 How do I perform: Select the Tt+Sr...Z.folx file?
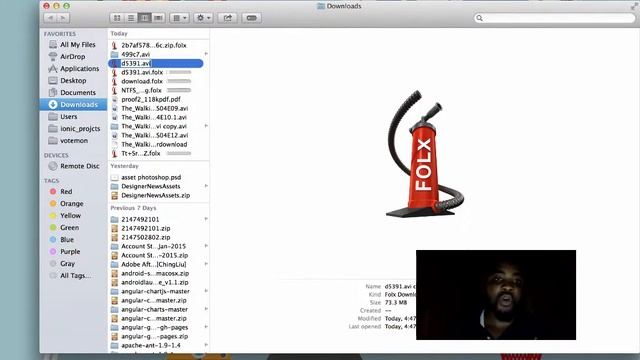click(x=140, y=153)
